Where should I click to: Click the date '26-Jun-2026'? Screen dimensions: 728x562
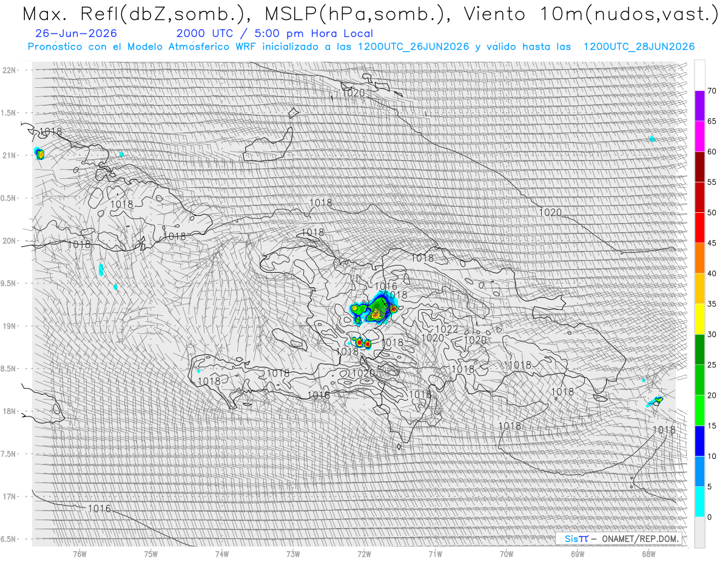[76, 33]
